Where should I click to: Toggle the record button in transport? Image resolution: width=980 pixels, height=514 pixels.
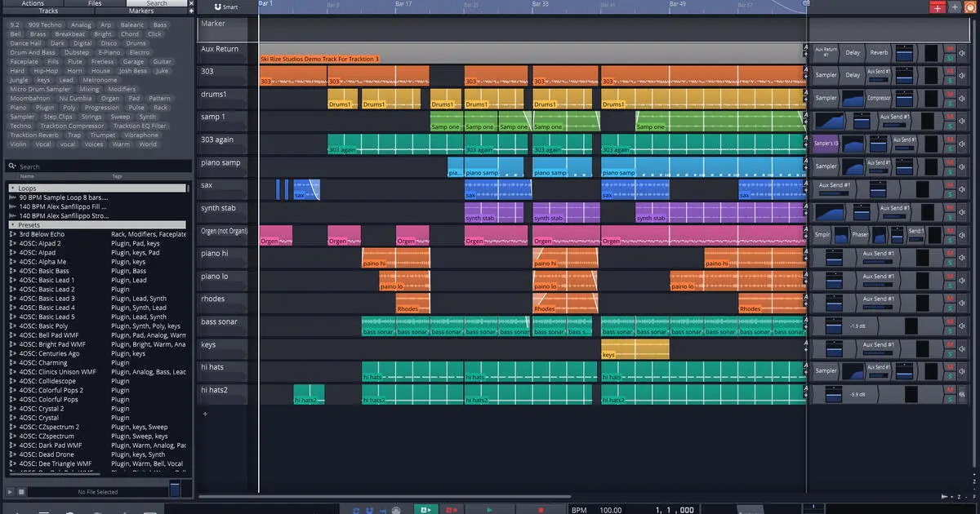click(450, 509)
